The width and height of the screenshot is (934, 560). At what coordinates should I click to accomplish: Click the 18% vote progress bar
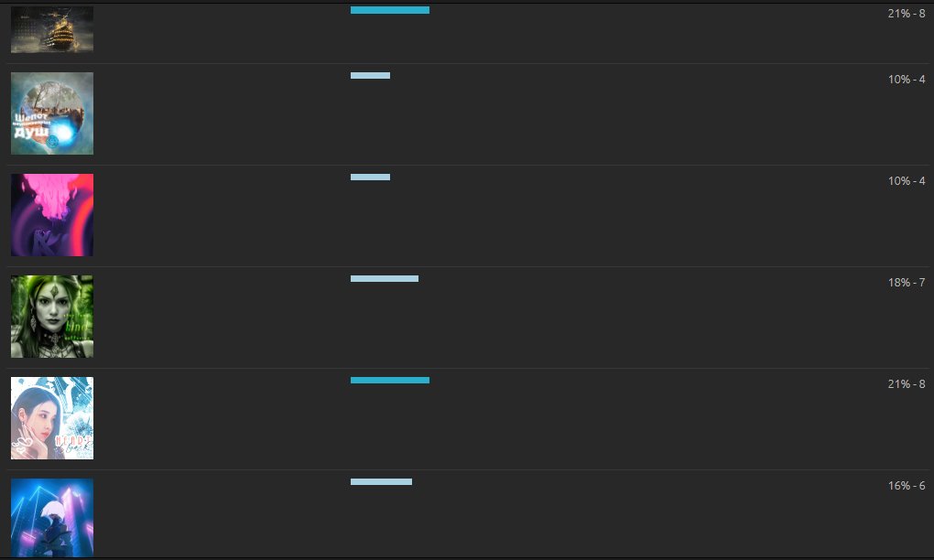385,278
